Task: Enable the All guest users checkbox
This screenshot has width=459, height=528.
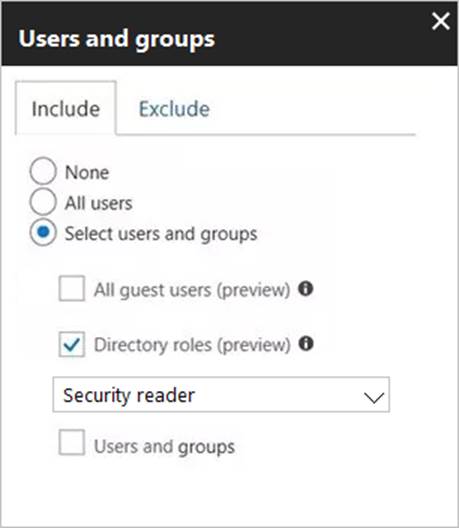Action: pyautogui.click(x=72, y=288)
